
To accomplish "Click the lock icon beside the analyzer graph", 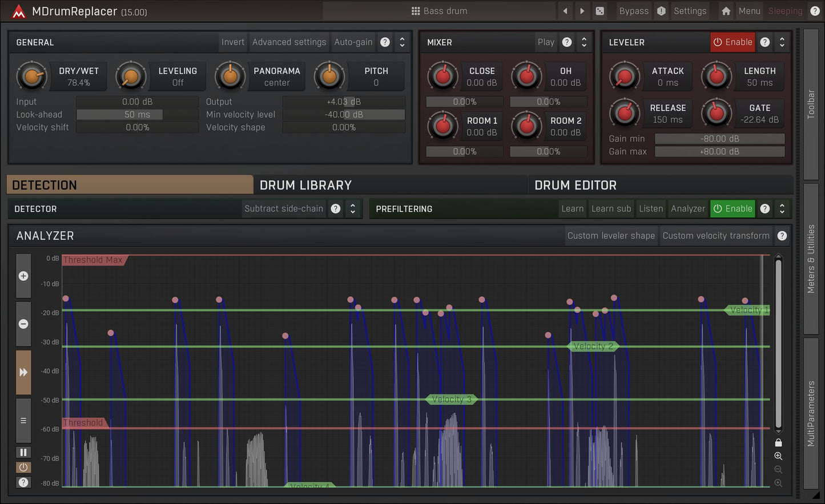I will [x=778, y=442].
